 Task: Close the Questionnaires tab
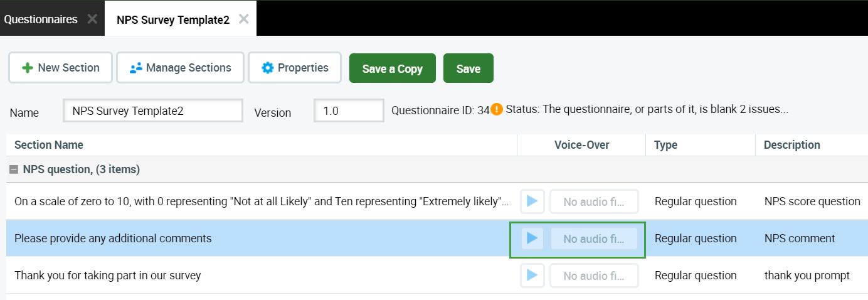point(92,19)
